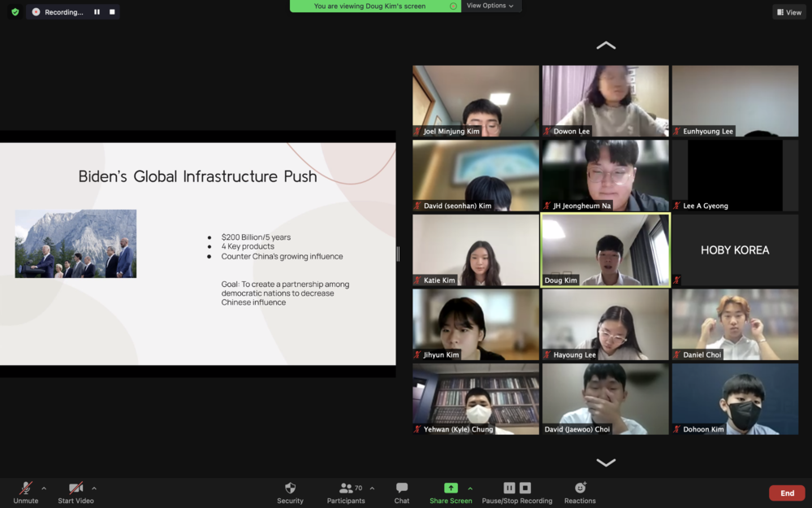Open the Chat window
Viewport: 812px width, 508px height.
pos(402,493)
